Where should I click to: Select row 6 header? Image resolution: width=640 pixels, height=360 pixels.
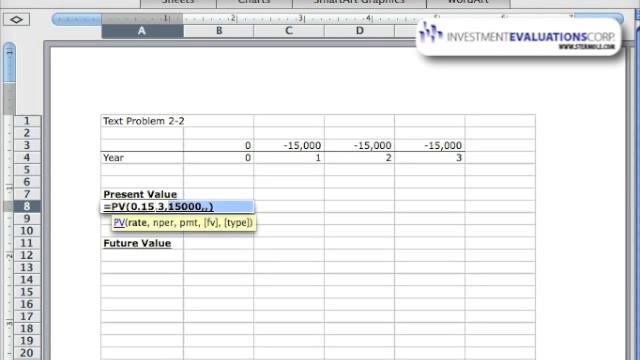tap(27, 182)
